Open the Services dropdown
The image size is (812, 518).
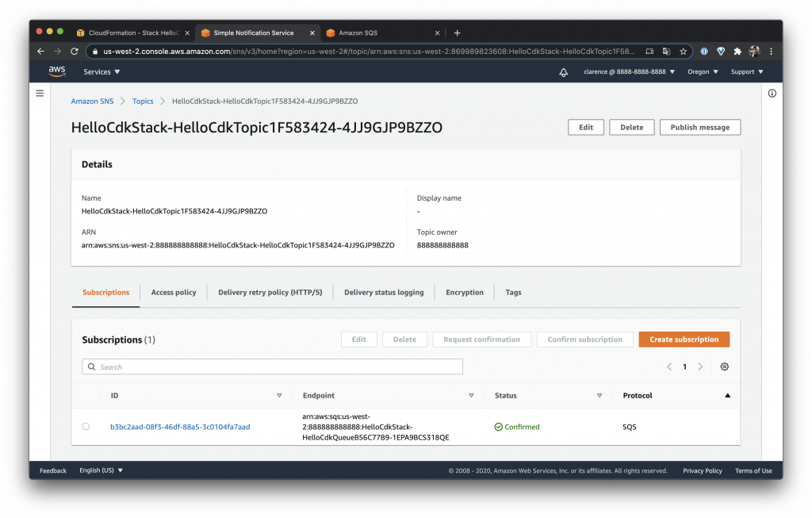[101, 72]
